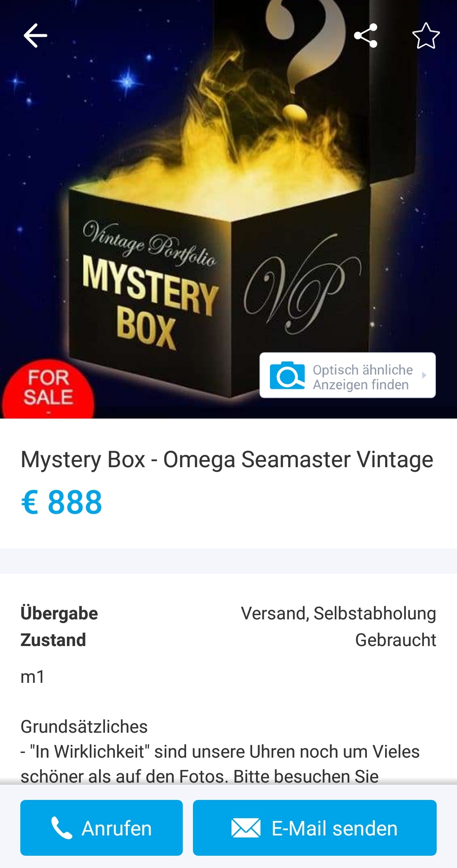Toggle the favorite star for this listing
This screenshot has height=868, width=457.
coord(426,36)
